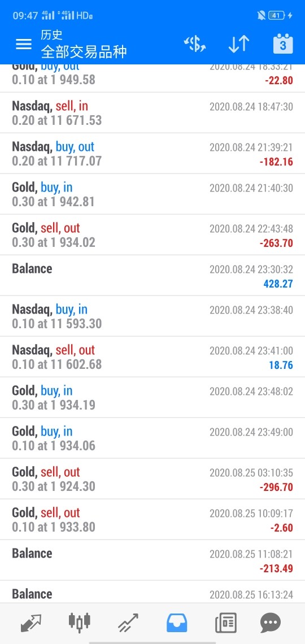
Task: Open Gold buy in at 1 942.81
Action: pos(152,194)
